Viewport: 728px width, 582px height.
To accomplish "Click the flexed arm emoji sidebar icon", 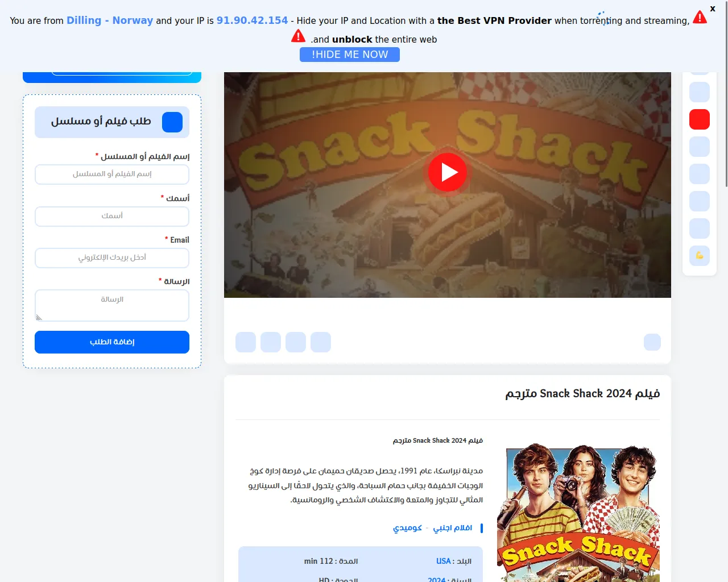I will coord(700,256).
